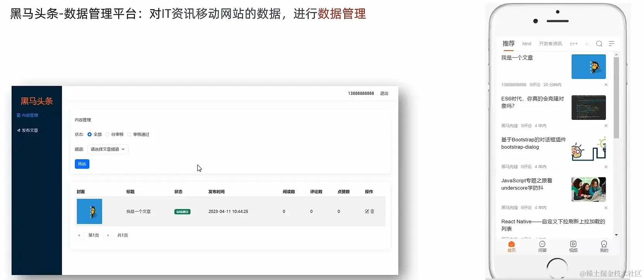Dismiss the 我是一个文章 article with its X icon
644x280 pixels.
pyautogui.click(x=606, y=85)
